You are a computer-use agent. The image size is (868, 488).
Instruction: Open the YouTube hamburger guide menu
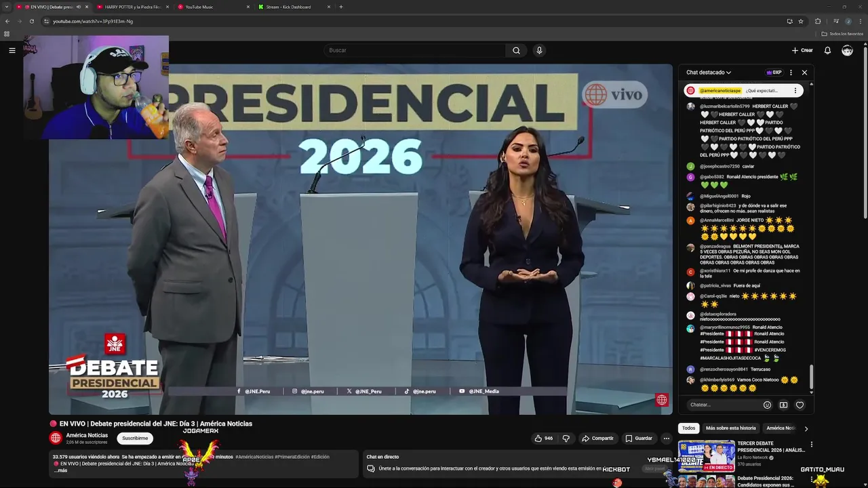pos(12,50)
